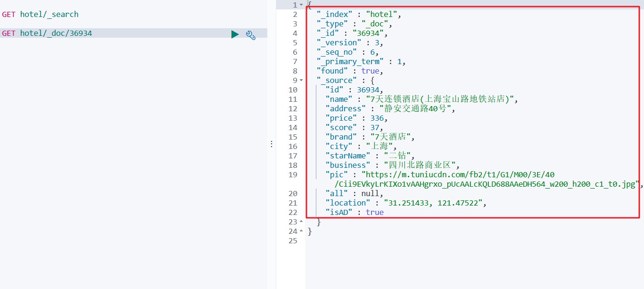The height and width of the screenshot is (289, 644).
Task: Click fold arrow on line 24
Action: (302, 231)
